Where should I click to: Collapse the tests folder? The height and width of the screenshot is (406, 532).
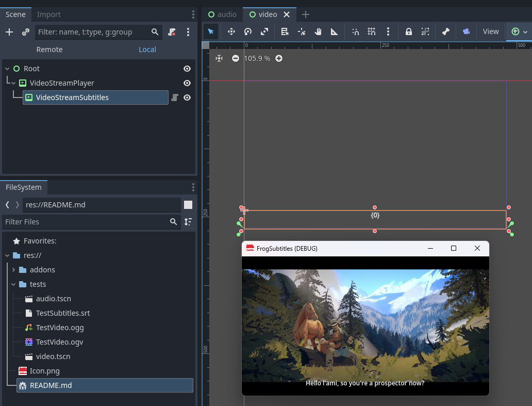(13, 284)
